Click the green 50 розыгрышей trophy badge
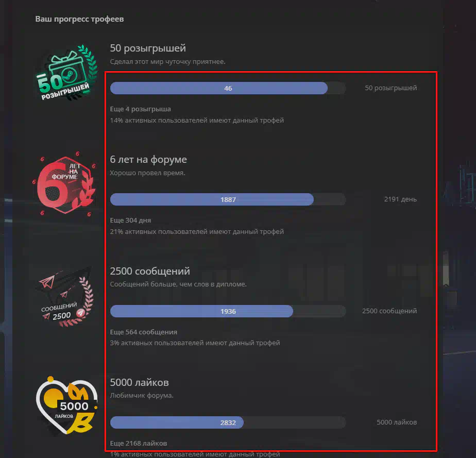Screen dimensions: 476x458 [66, 73]
